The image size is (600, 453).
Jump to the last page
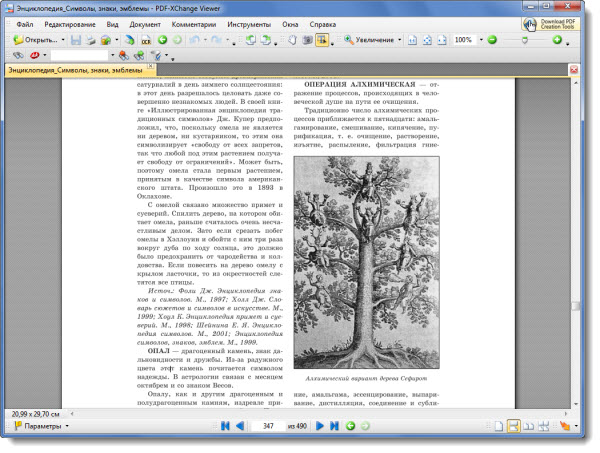click(x=336, y=426)
